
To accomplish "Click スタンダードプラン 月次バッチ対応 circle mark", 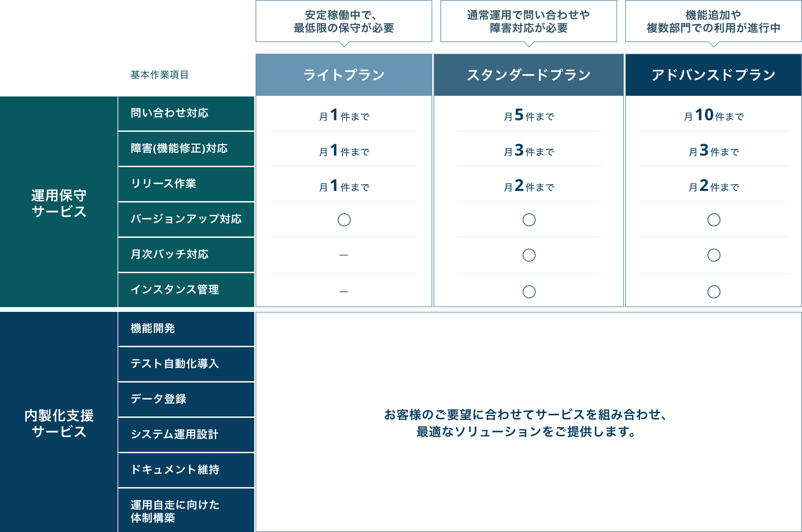I will point(529,255).
